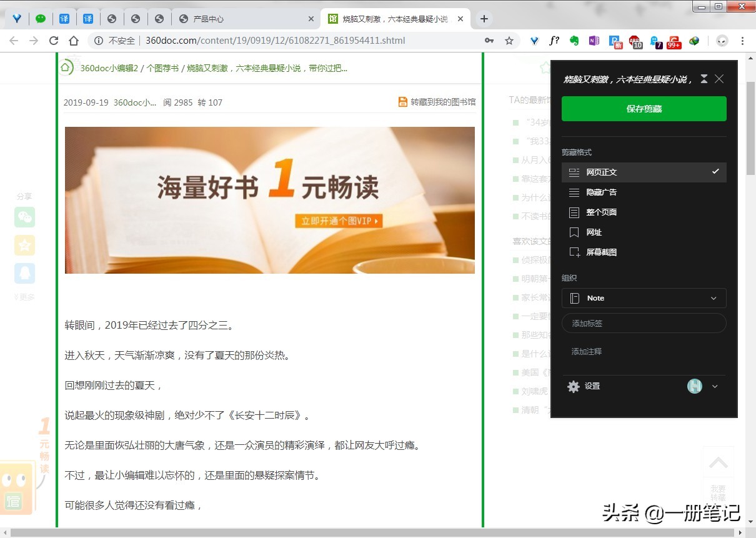Click the 保存剪藏 save button
756x538 pixels.
pyautogui.click(x=644, y=108)
